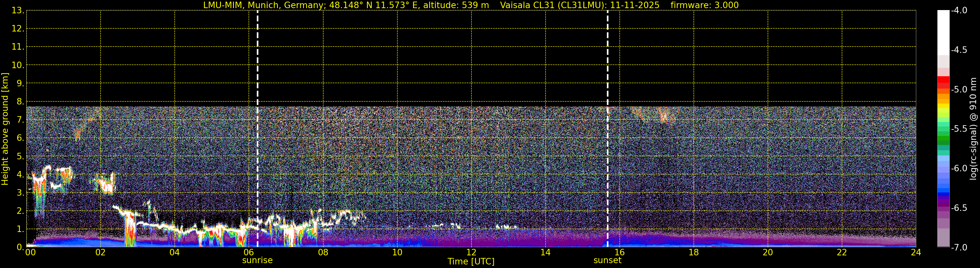Click the '9.' height axis tick label
The image size is (980, 268).
point(20,83)
